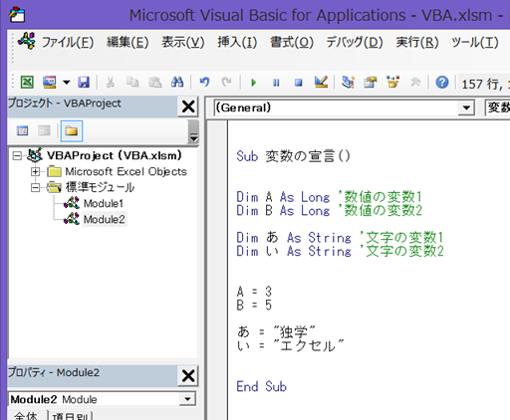
Task: Click the Dim い As String line
Action: click(340, 251)
